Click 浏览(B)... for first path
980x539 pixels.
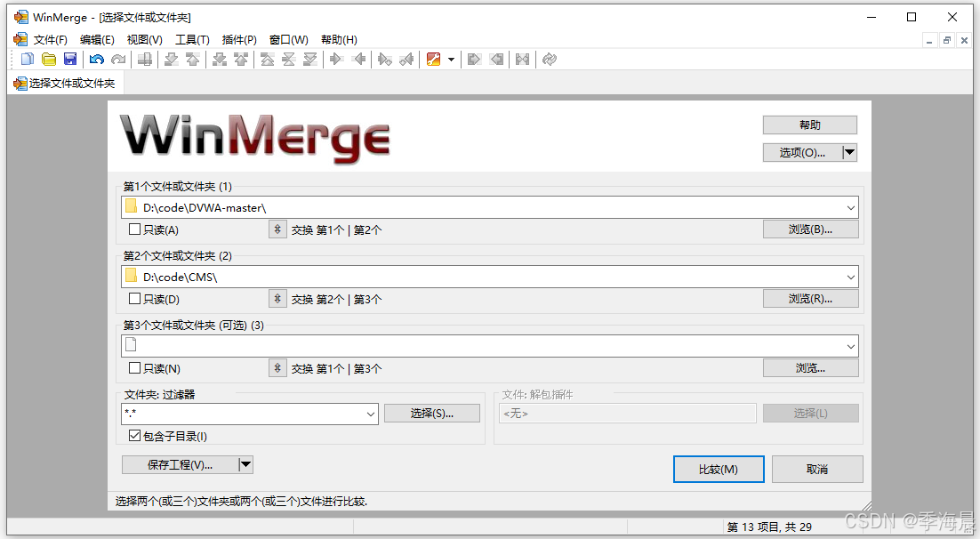click(x=810, y=229)
